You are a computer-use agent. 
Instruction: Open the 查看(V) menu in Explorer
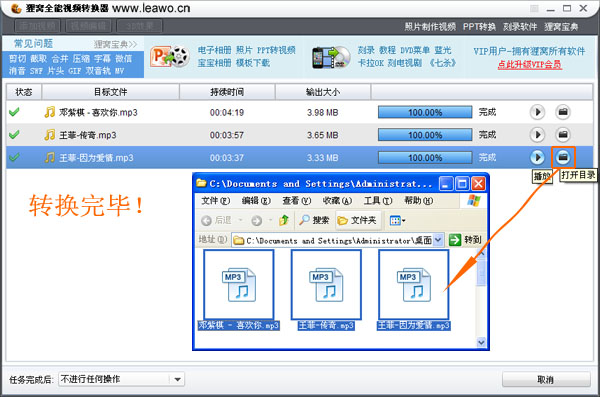click(x=297, y=201)
